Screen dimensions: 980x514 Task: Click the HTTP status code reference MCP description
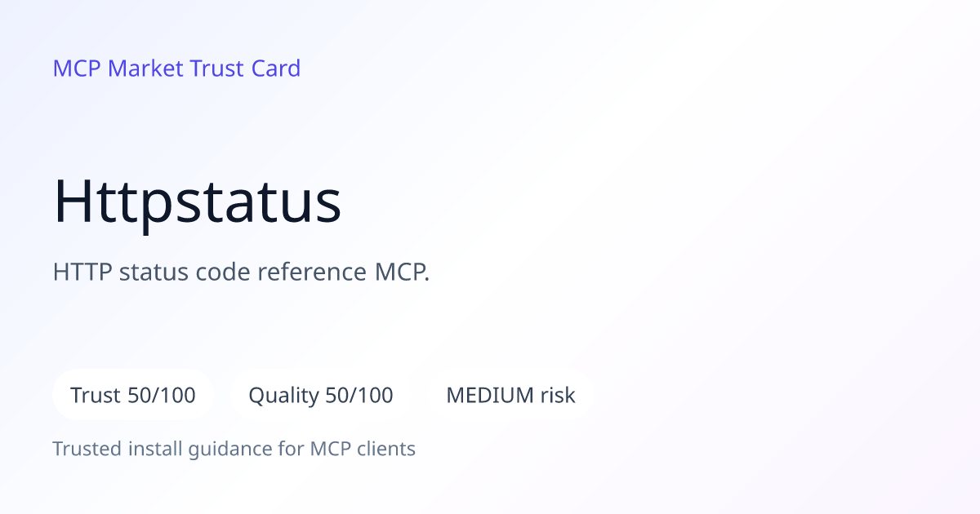pos(241,273)
